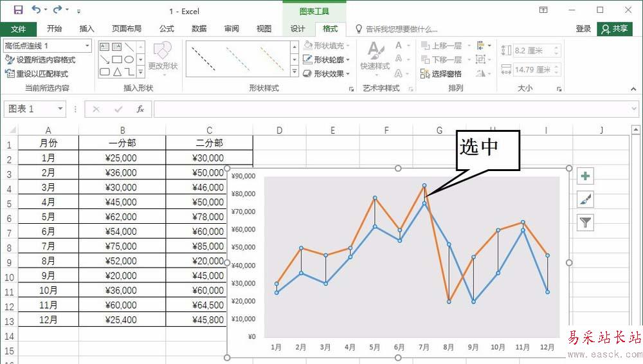This screenshot has width=643, height=364.
Task: Select the rounded rectangle shape
Action: click(x=105, y=72)
